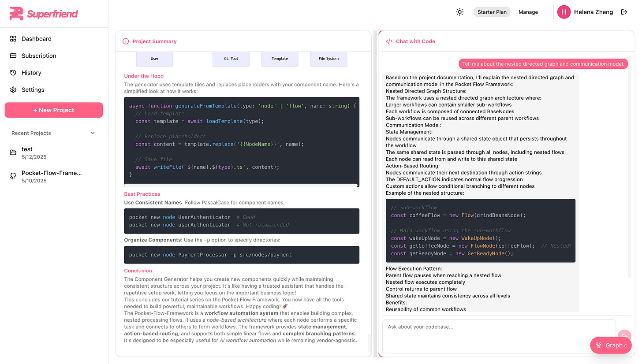Click Manage in the top bar

pyautogui.click(x=528, y=12)
